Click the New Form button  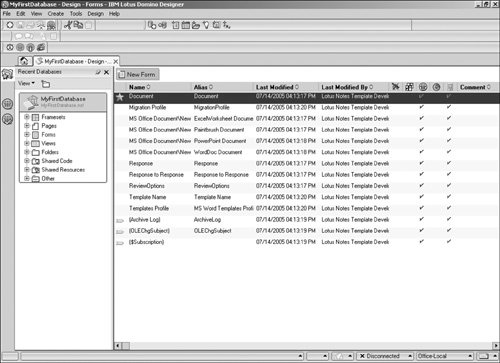click(137, 74)
